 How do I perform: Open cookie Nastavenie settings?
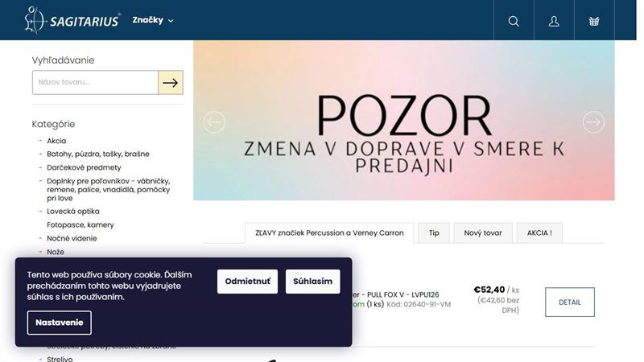coord(59,323)
